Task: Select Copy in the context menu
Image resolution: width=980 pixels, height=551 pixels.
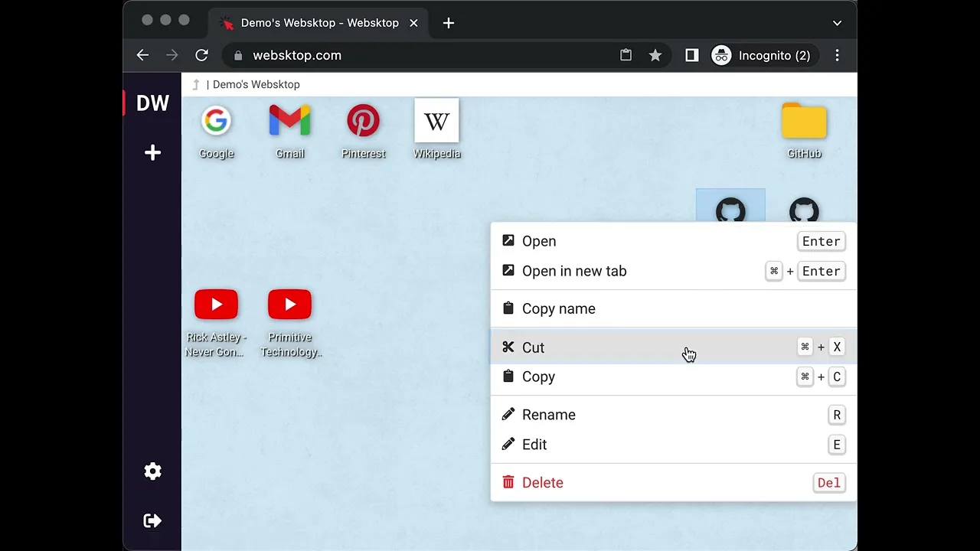Action: [674, 377]
